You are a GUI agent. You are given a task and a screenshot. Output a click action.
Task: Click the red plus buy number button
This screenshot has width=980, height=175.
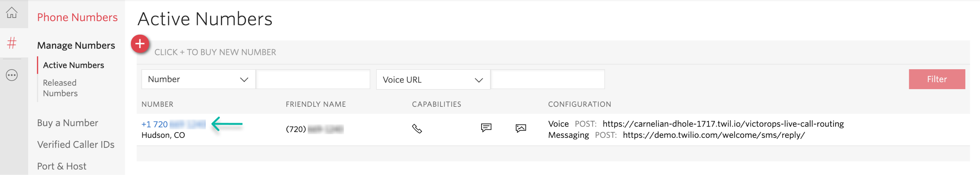point(140,44)
